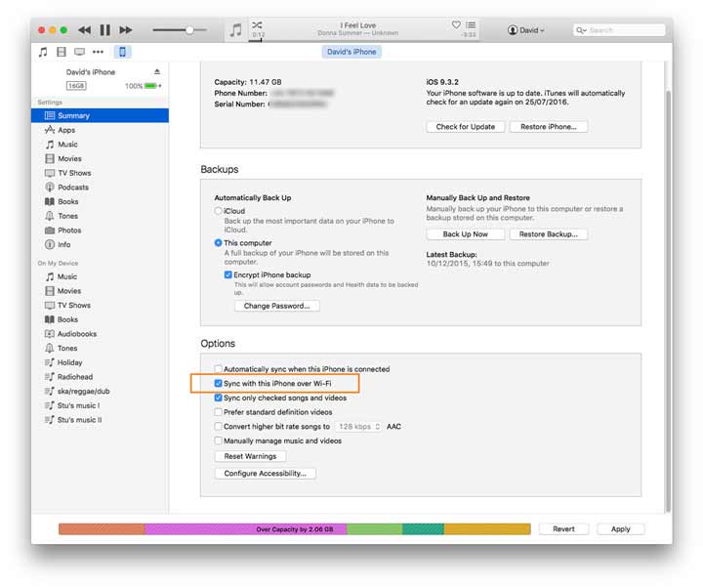Viewport: 703px width, 588px height.
Task: Skip to next track button
Action: (126, 30)
